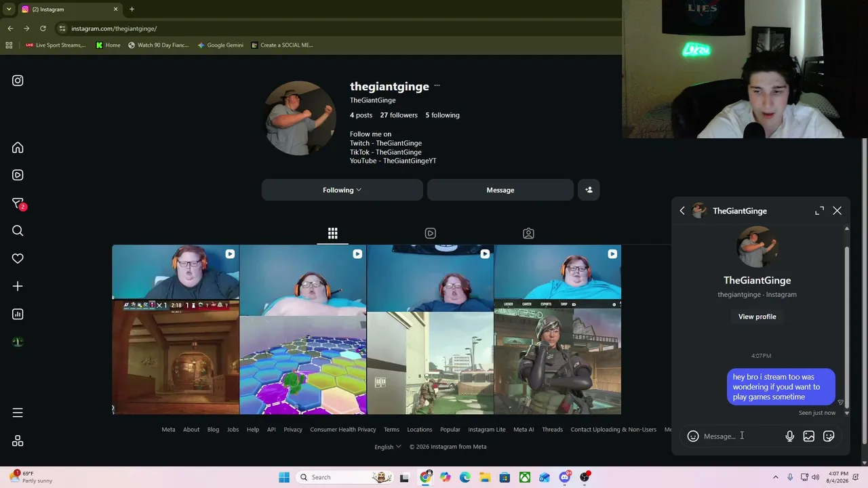Navigate back with the browser back arrow
868x488 pixels.
point(10,28)
